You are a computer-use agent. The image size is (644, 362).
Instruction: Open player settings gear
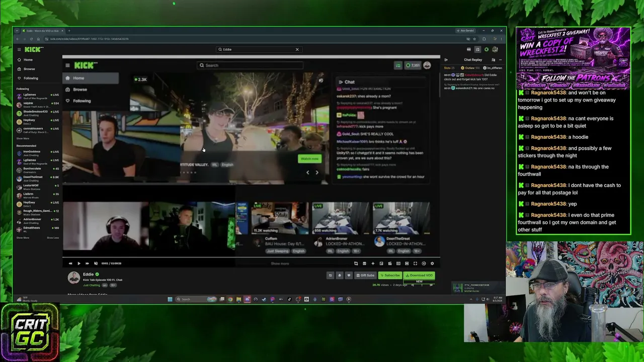pos(432,263)
